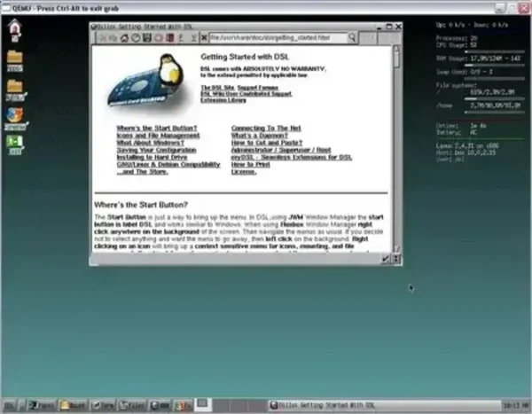Switch to Dillo Getting Started taskbar entry

click(x=384, y=405)
